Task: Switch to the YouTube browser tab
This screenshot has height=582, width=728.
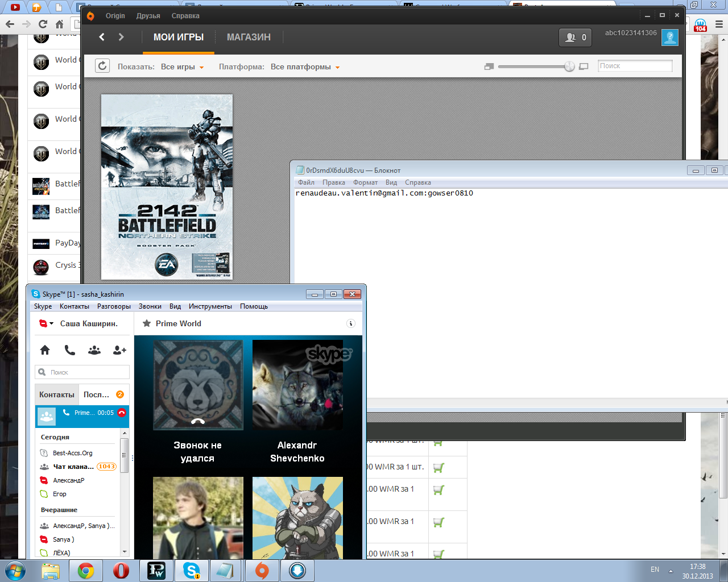Action: pyautogui.click(x=15, y=7)
